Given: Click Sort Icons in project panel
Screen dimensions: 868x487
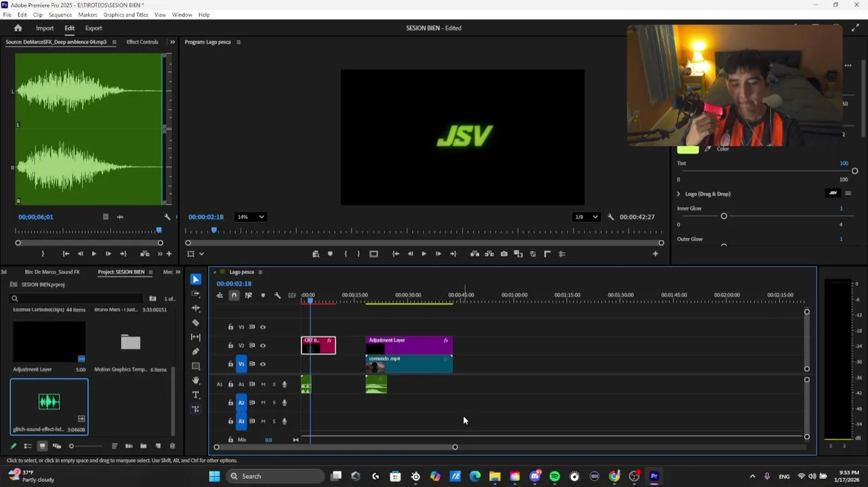Looking at the screenshot, I should point(114,446).
